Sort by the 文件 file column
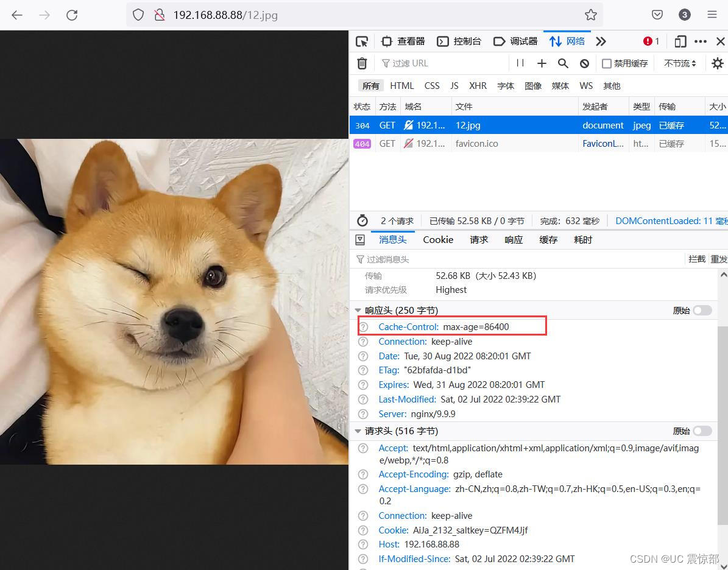 tap(514, 107)
